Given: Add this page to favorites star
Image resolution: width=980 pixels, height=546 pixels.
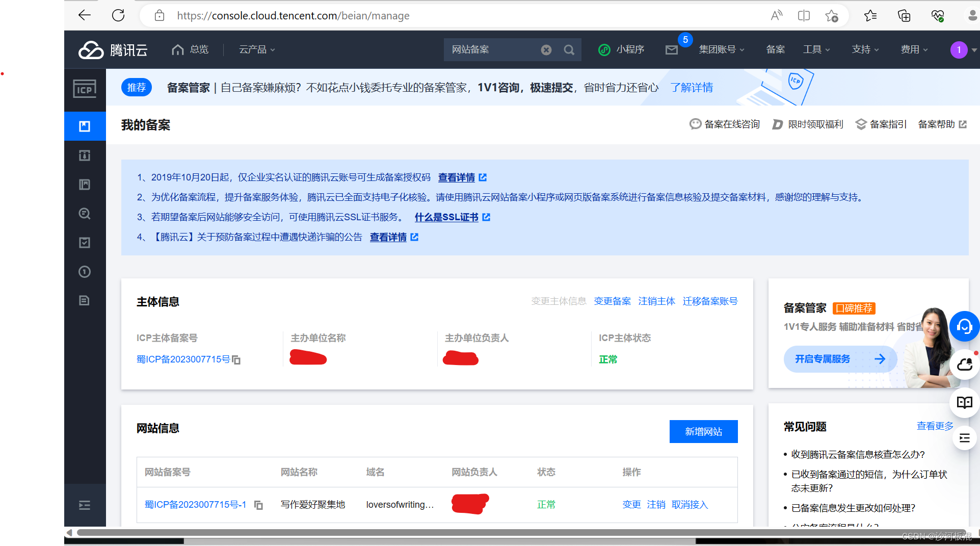Looking at the screenshot, I should tap(832, 16).
